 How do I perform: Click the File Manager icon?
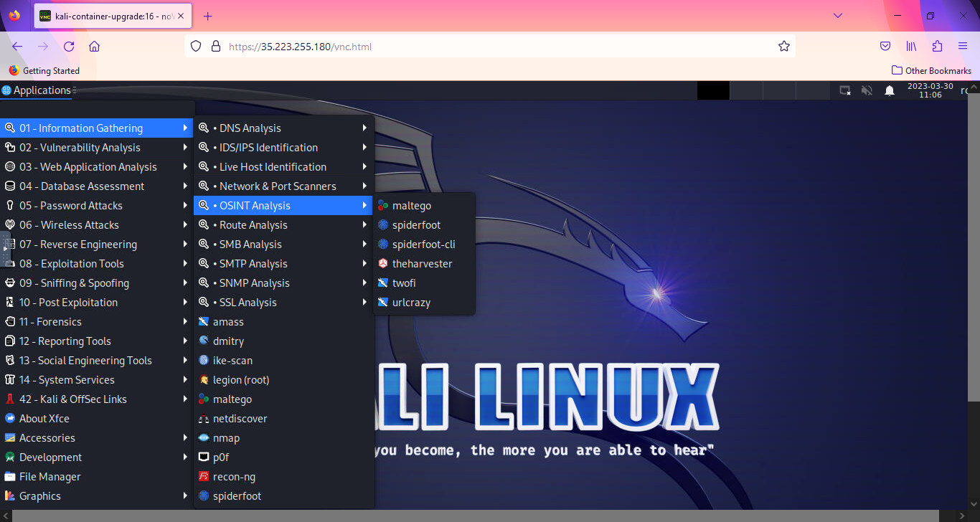pos(10,477)
